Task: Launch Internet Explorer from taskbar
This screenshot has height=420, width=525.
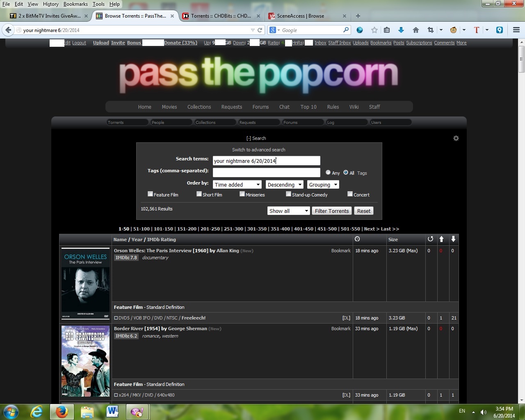Action: click(37, 412)
